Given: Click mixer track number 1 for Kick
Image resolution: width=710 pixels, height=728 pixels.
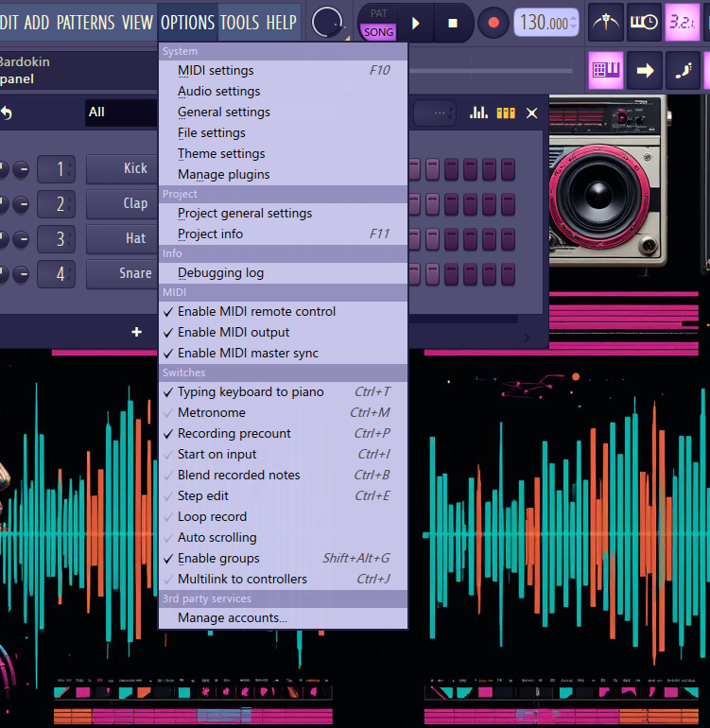Looking at the screenshot, I should click(x=56, y=169).
